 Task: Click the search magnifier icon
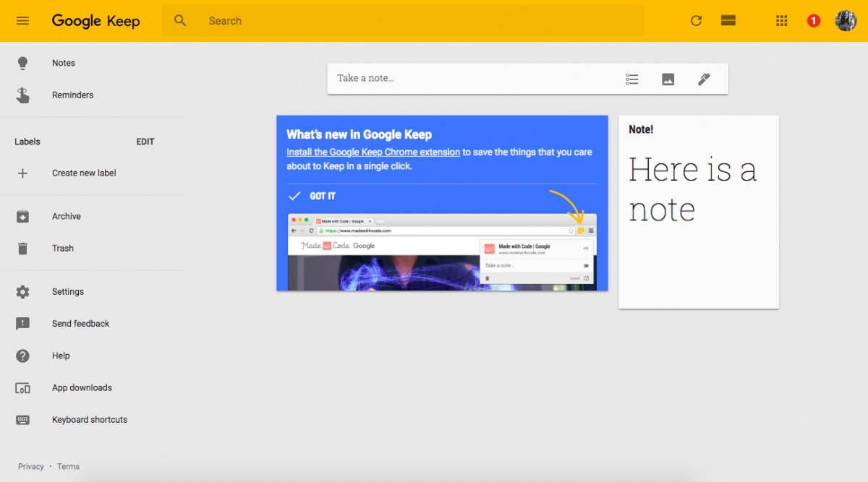(x=180, y=21)
